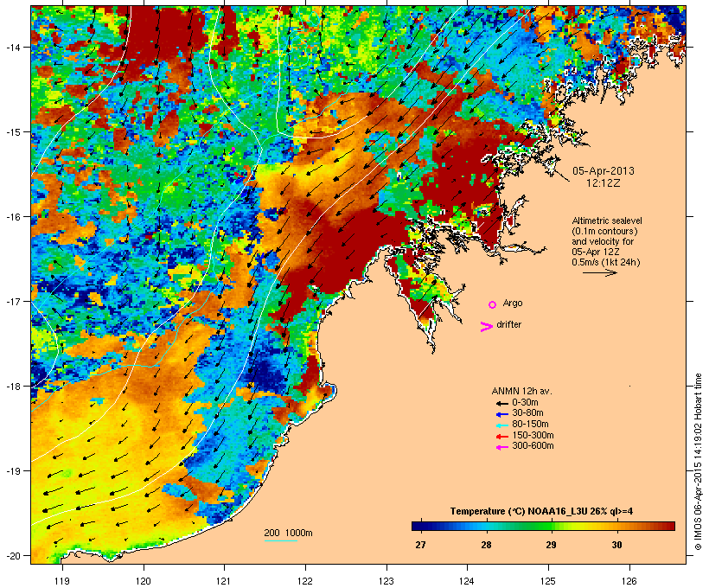Image resolution: width=709 pixels, height=588 pixels.
Task: Click the magenta 300-600m legend arrow
Action: pos(501,447)
